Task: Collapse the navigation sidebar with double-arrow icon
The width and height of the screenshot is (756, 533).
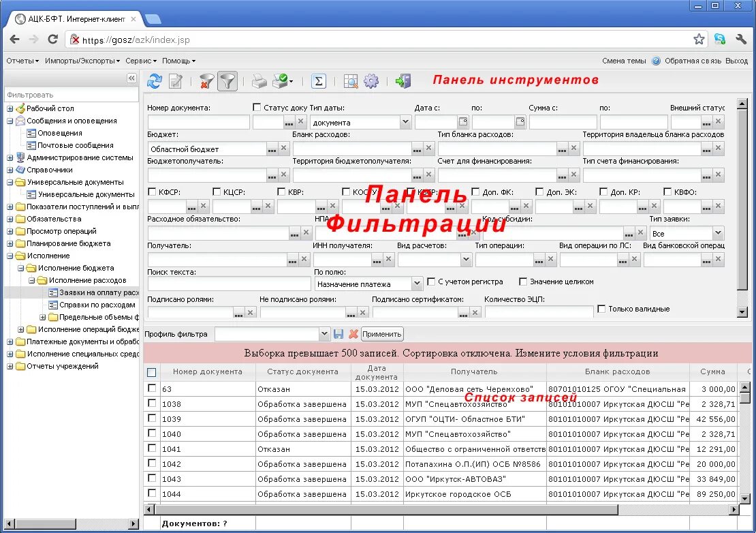Action: click(x=131, y=78)
